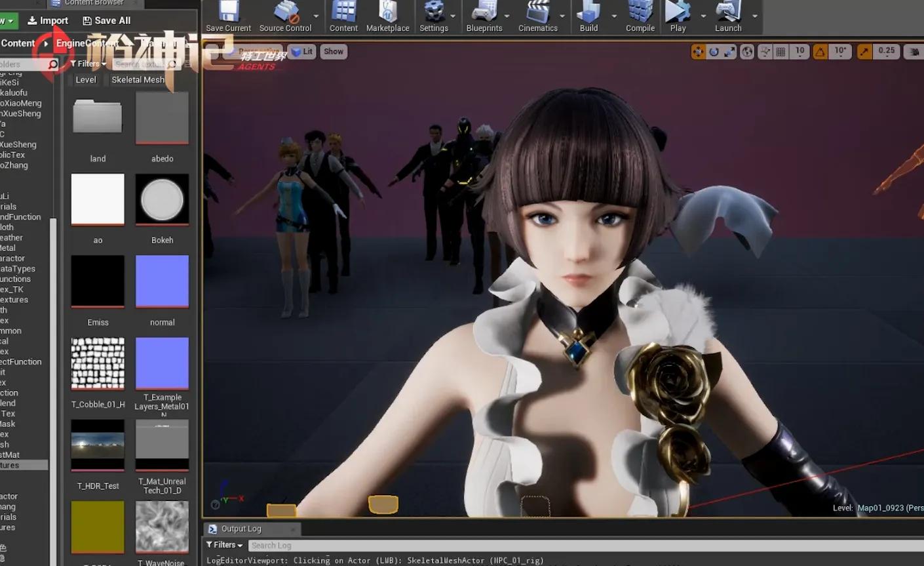Click the Compile toolbar icon
924x566 pixels.
tap(640, 16)
